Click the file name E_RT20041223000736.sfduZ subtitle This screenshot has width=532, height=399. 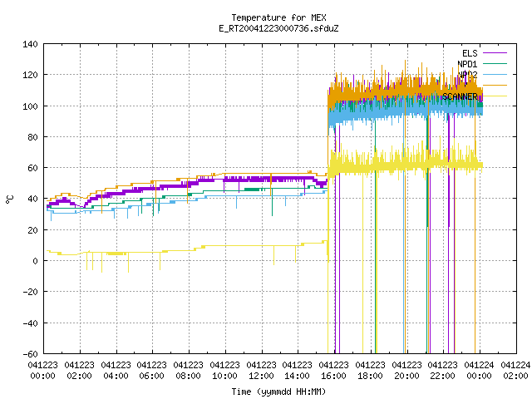[x=279, y=28]
